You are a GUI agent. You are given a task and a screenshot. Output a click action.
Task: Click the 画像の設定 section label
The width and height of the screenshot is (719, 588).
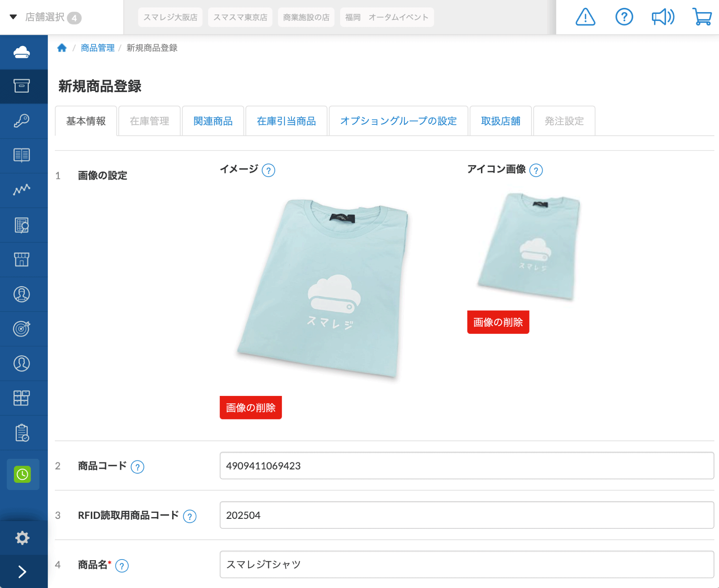[x=103, y=175]
